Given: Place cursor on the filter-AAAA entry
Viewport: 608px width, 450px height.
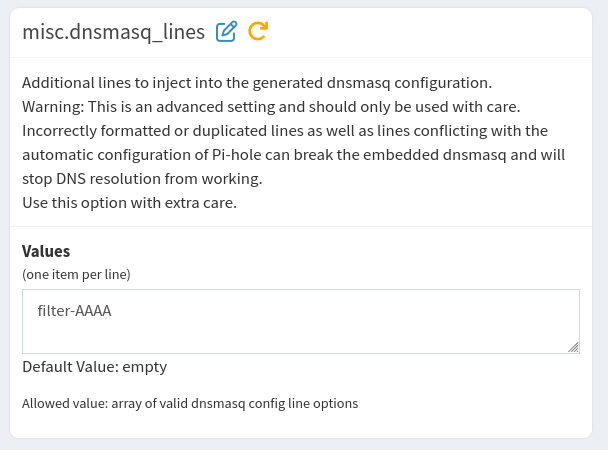Looking at the screenshot, I should point(74,311).
